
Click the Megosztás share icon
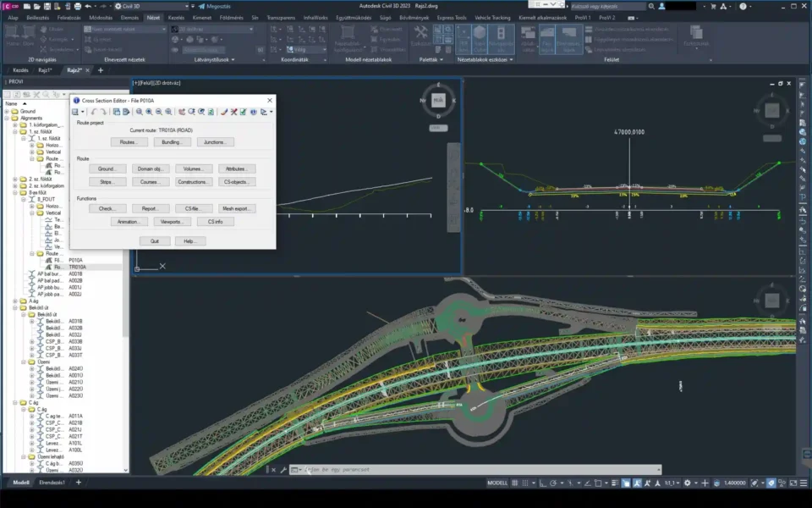tap(201, 6)
